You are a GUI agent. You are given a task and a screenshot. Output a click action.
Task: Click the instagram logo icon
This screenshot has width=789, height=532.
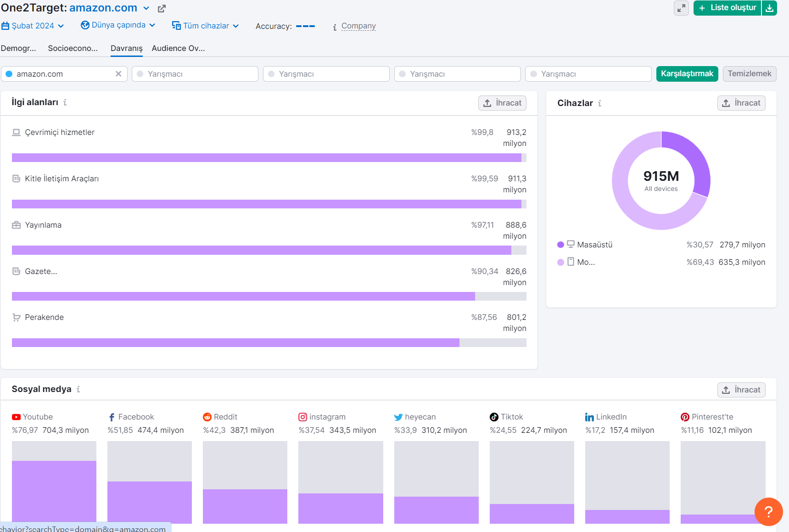pyautogui.click(x=302, y=417)
